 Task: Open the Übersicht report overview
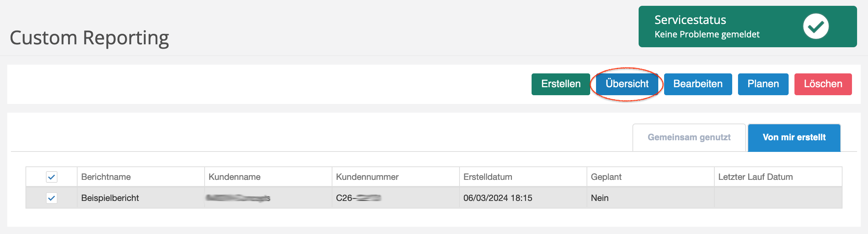click(x=627, y=84)
